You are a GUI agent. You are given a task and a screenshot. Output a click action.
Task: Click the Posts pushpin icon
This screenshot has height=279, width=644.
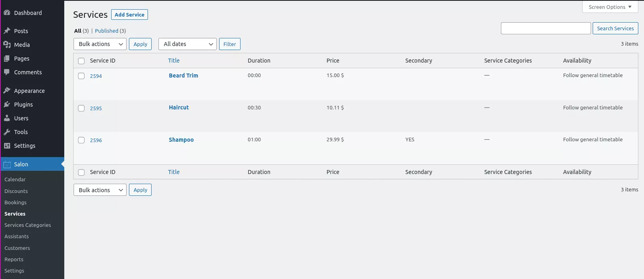click(7, 31)
